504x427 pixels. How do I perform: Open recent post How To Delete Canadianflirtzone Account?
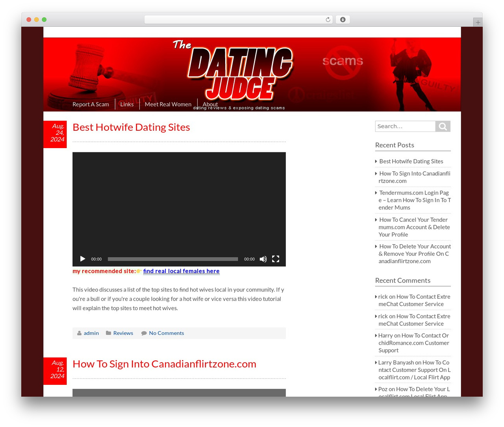pos(415,254)
